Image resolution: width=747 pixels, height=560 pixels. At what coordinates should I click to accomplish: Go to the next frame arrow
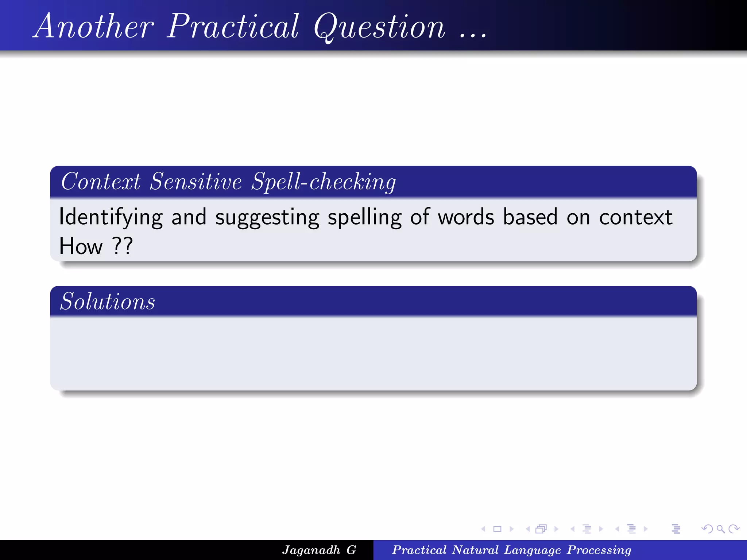tap(556, 529)
